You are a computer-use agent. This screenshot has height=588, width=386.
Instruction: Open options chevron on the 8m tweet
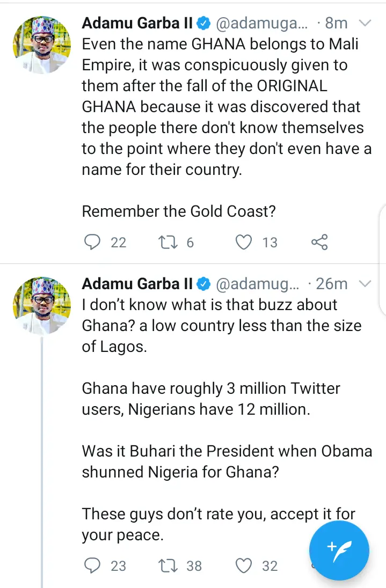coord(365,23)
